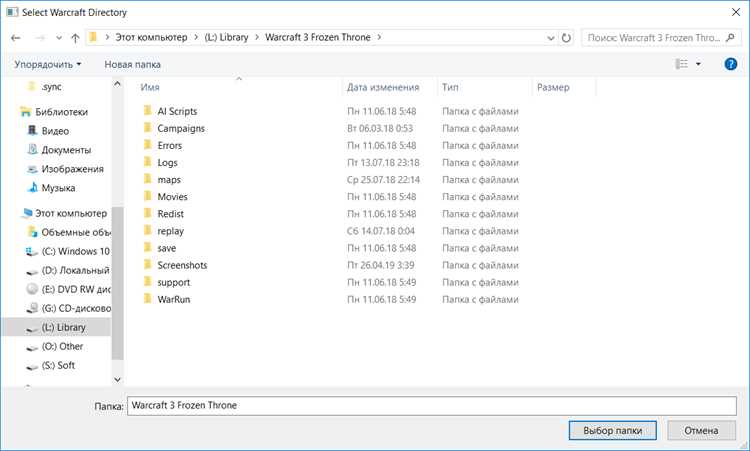The width and height of the screenshot is (750, 451).
Task: Go up one folder level arrow
Action: point(75,38)
